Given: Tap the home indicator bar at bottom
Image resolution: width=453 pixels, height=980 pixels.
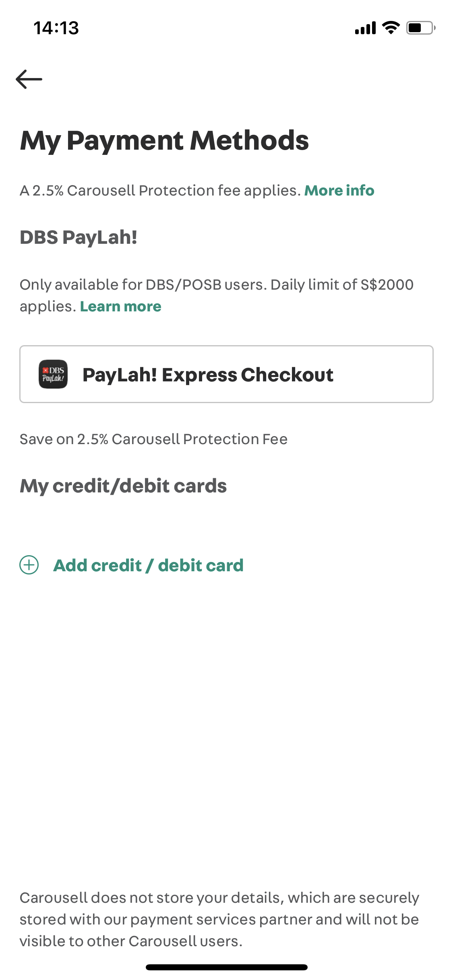Looking at the screenshot, I should pos(226,967).
